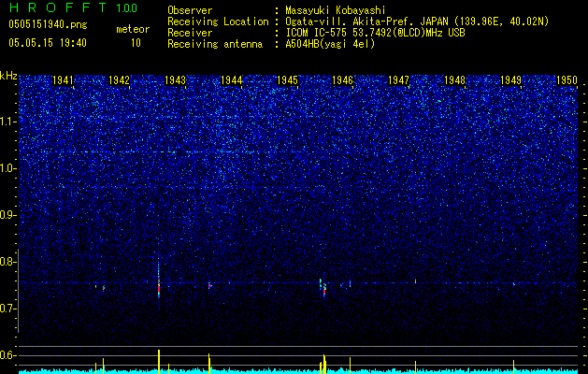The width and height of the screenshot is (588, 374).
Task: Click time marker 1943
Action: click(x=175, y=80)
